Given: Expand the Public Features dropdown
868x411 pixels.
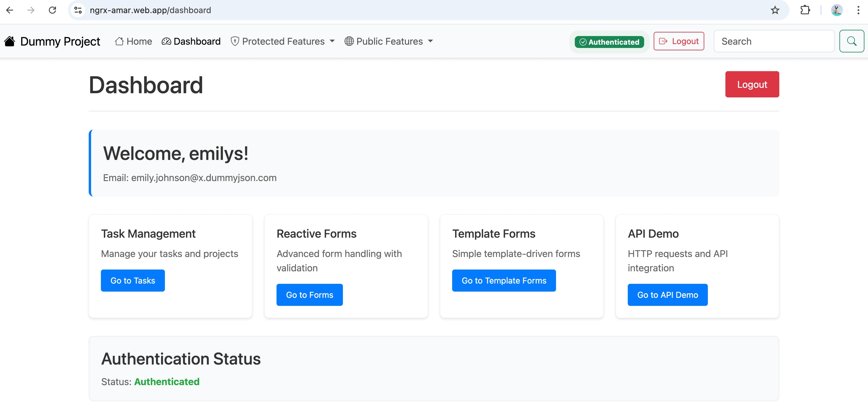Looking at the screenshot, I should point(388,41).
